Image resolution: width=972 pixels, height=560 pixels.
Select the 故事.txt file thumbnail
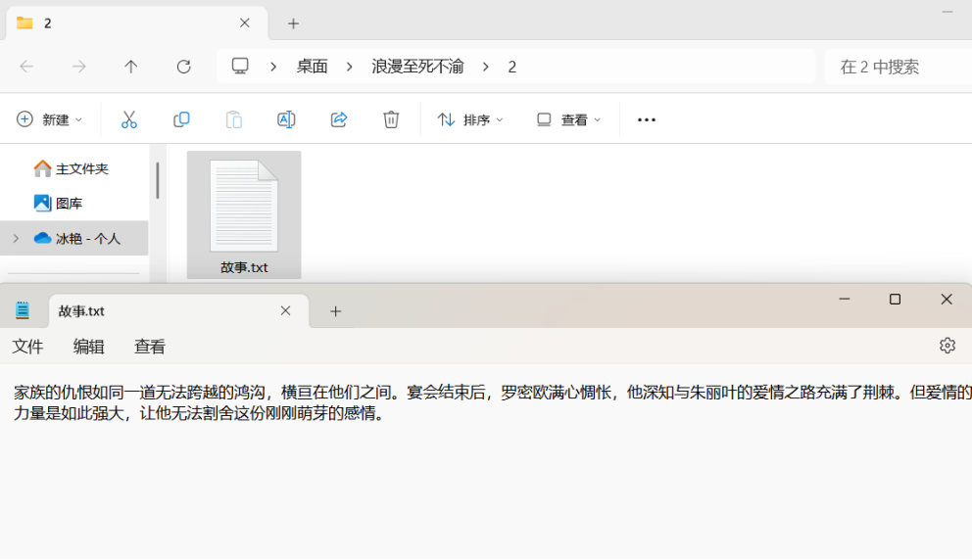(244, 215)
